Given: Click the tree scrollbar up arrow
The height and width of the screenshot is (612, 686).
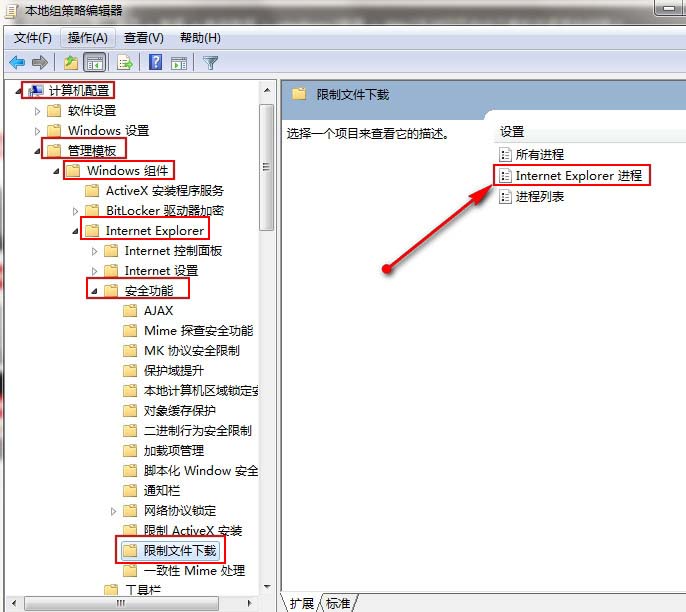Looking at the screenshot, I should pyautogui.click(x=267, y=91).
